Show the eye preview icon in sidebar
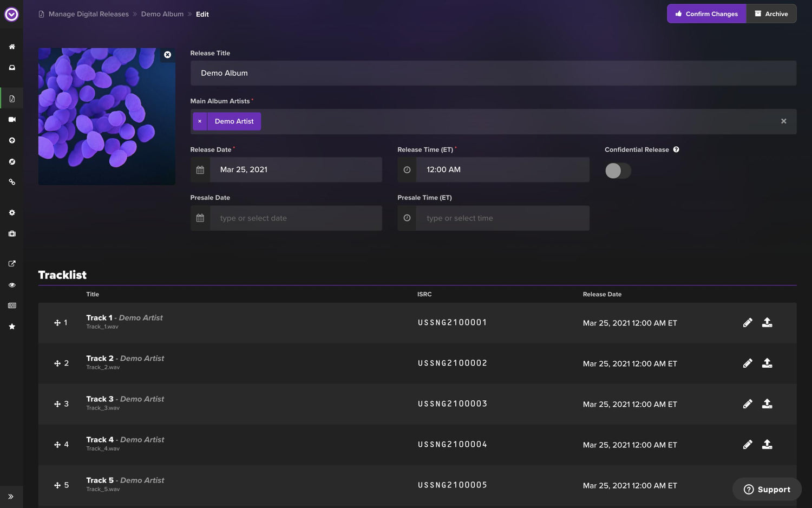Screen dimensions: 812x508 12,284
